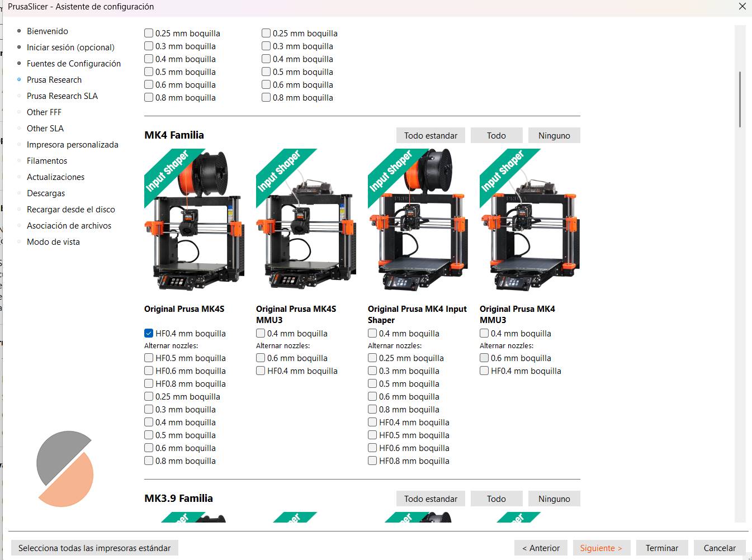Check 0.8 mm boquilla for MK4 Input Shaper
Viewport: 752px width, 560px height.
pos(372,410)
